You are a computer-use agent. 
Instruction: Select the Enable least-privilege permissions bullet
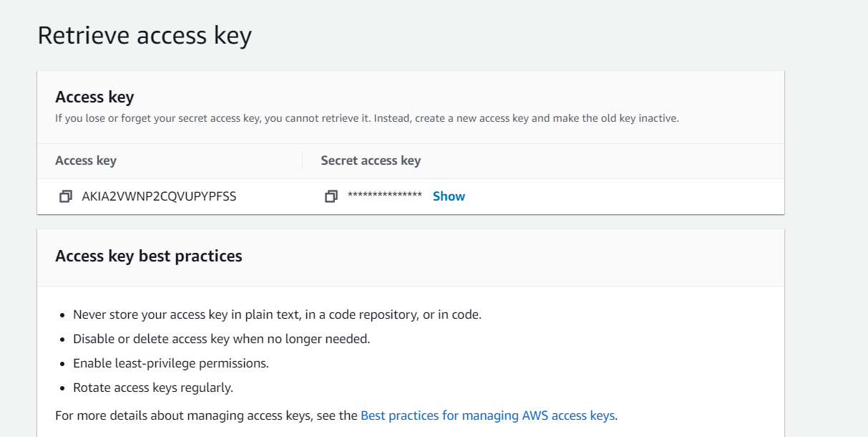(171, 363)
